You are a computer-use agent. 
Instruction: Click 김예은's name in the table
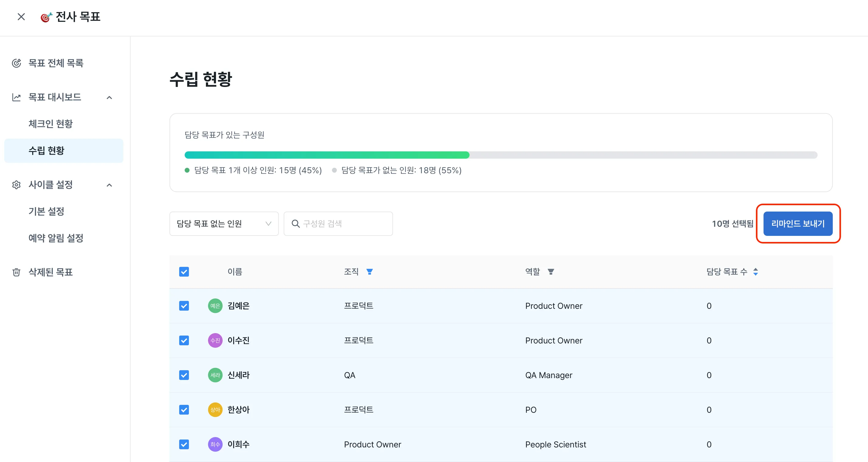pyautogui.click(x=239, y=306)
